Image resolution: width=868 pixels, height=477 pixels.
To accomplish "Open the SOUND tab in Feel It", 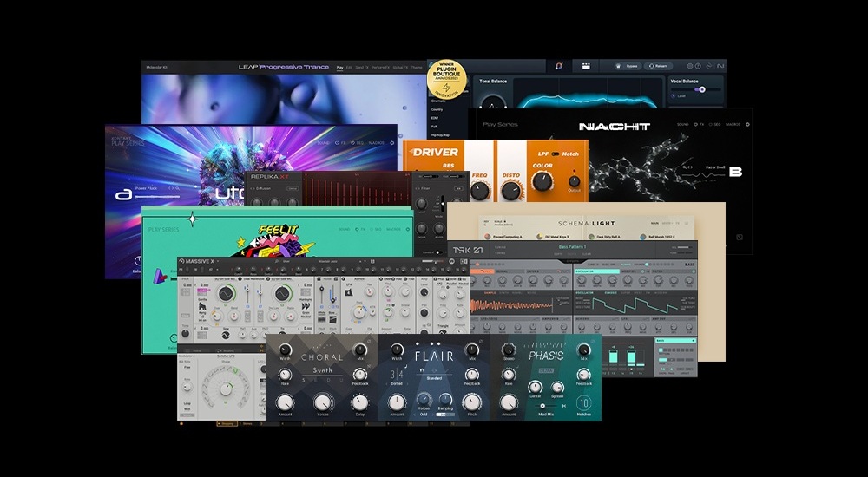I will [x=345, y=229].
